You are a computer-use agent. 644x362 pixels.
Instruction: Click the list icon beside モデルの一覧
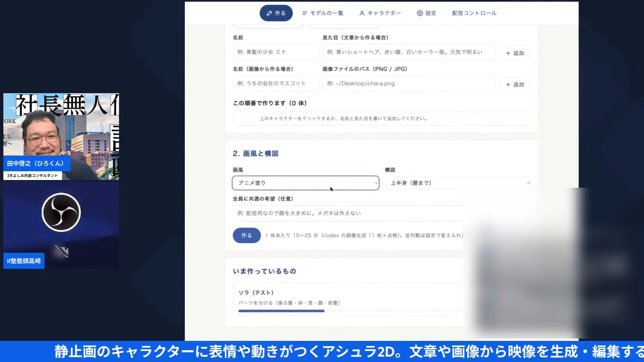[x=305, y=13]
